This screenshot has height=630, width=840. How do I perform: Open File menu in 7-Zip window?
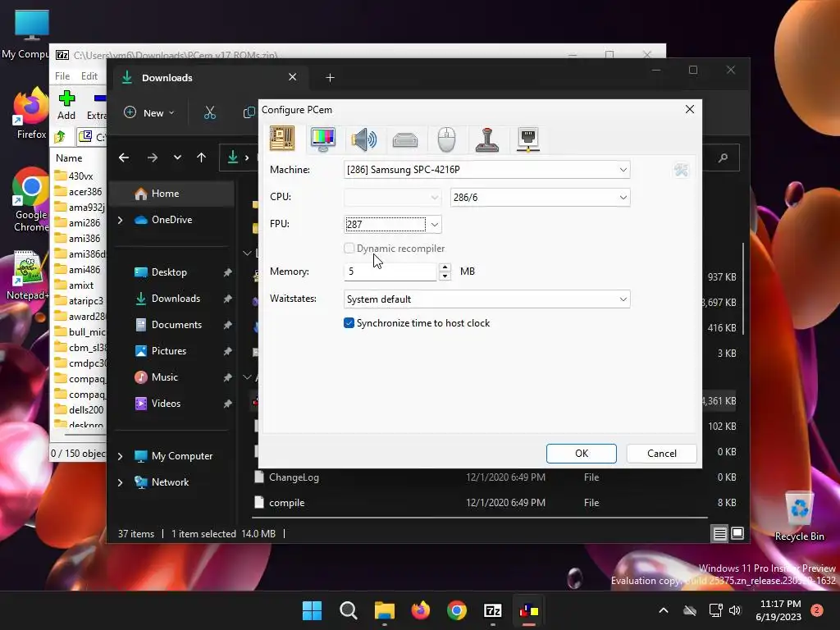coord(62,76)
